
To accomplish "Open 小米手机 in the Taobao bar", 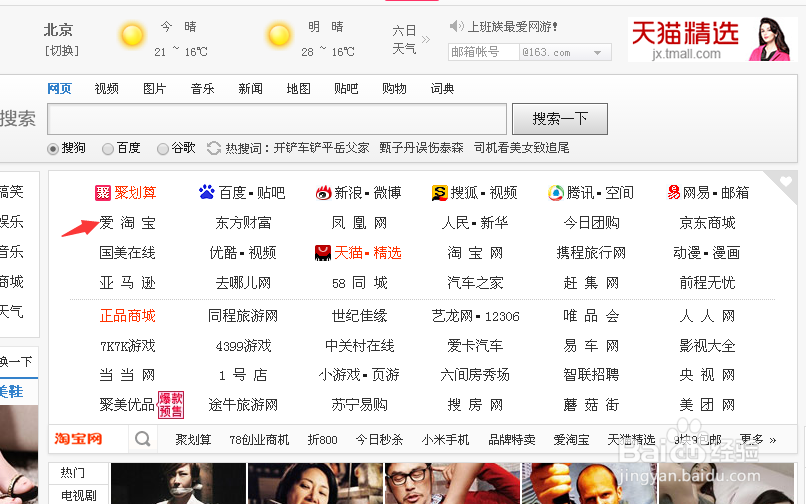I will pyautogui.click(x=445, y=440).
